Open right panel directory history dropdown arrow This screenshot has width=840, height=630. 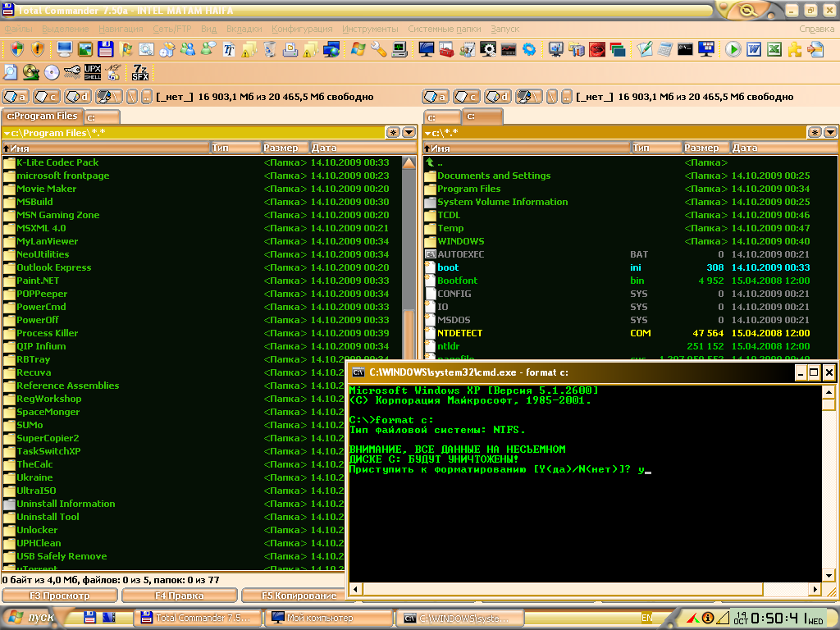[830, 132]
